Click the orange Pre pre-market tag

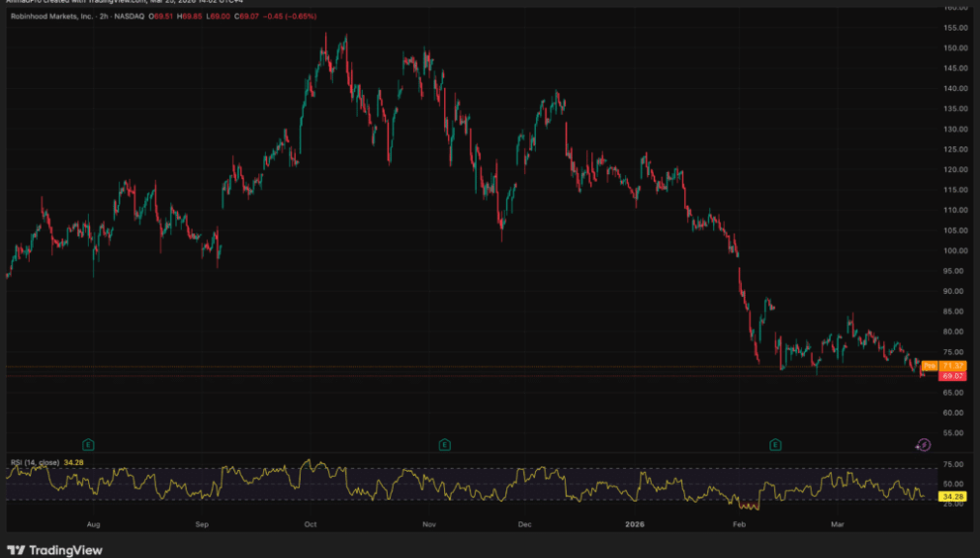(x=929, y=366)
